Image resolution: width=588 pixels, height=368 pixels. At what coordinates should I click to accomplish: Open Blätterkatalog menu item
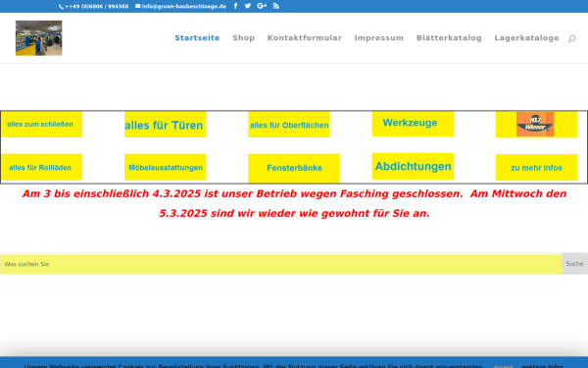click(449, 38)
